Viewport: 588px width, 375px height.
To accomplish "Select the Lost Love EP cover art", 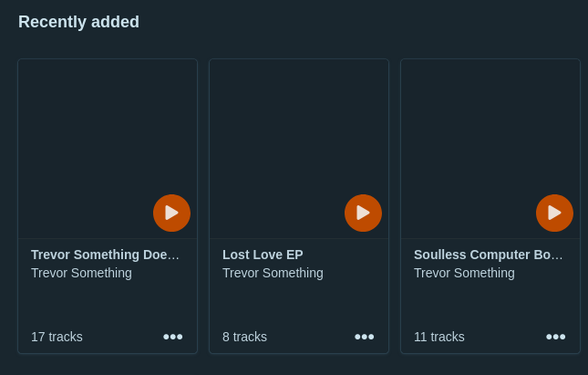I will [299, 149].
